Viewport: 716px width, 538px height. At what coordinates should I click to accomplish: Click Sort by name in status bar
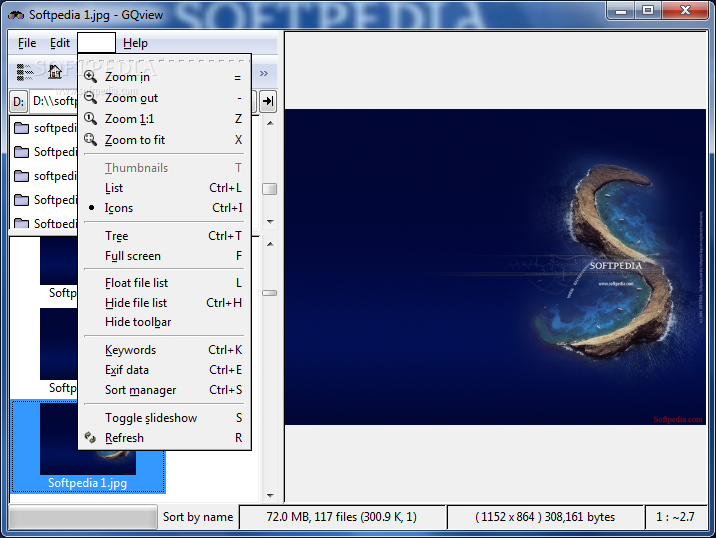click(198, 517)
